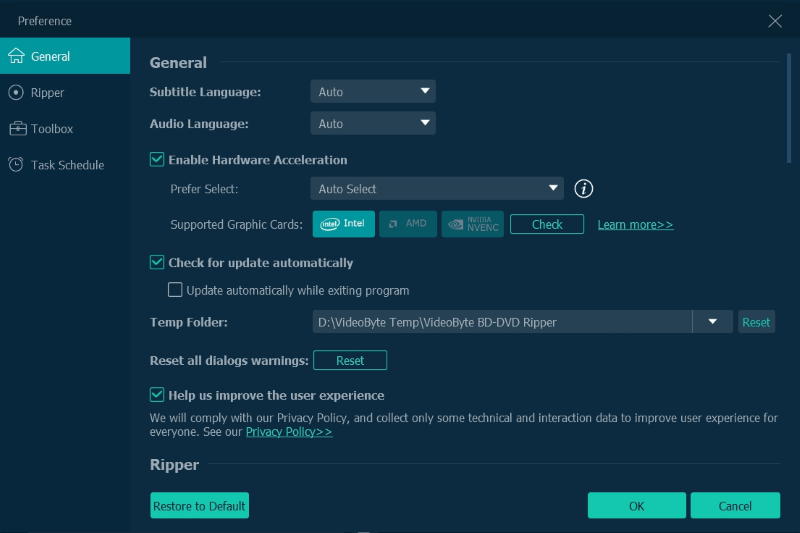Click the Temp Folder path field
This screenshot has height=533, width=800.
(500, 322)
